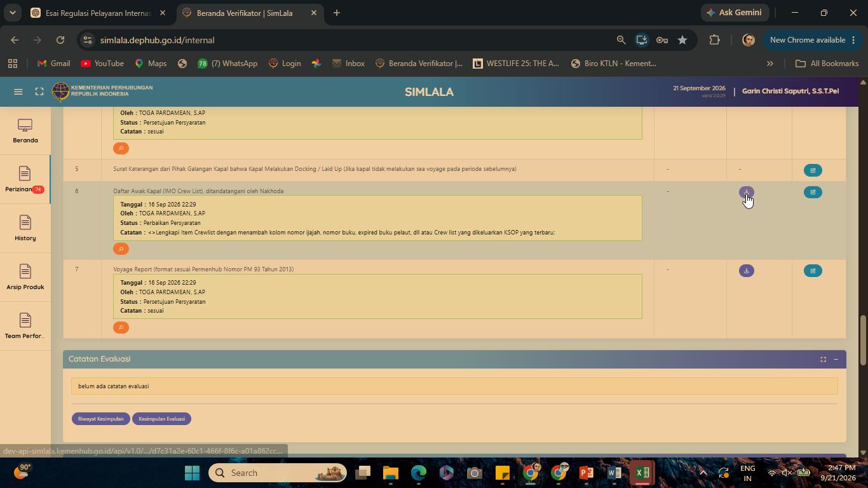Download Voyage Report file in row 7
Viewport: 868px width, 488px height.
747,271
